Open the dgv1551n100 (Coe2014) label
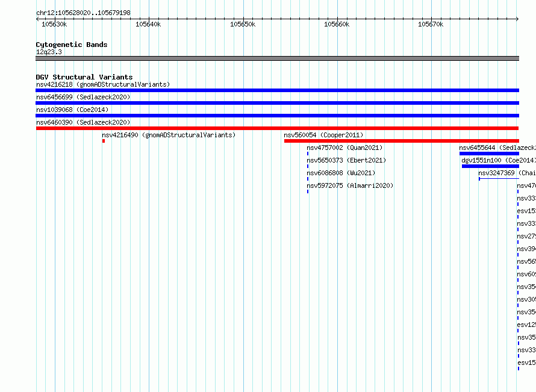536x392 pixels. (499, 160)
